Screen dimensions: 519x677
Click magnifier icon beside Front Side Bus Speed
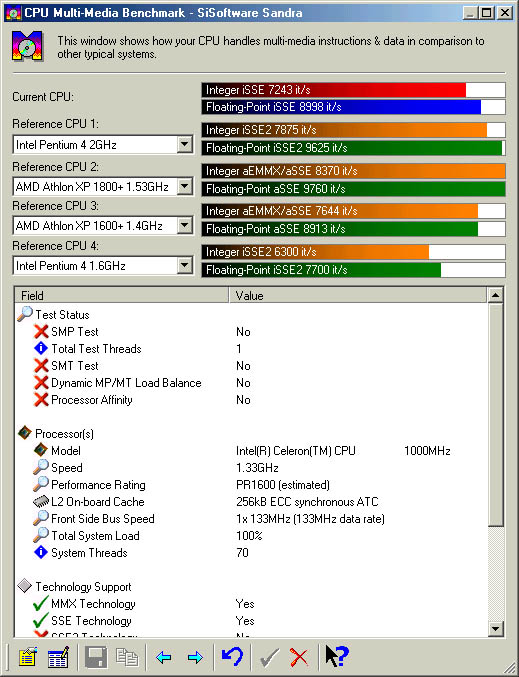41,518
